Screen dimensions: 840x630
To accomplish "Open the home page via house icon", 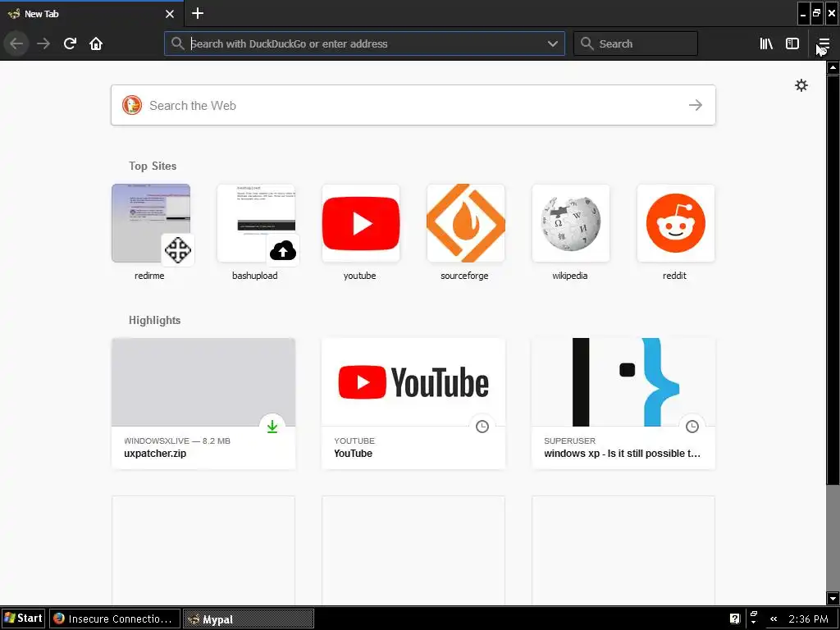I will click(96, 43).
